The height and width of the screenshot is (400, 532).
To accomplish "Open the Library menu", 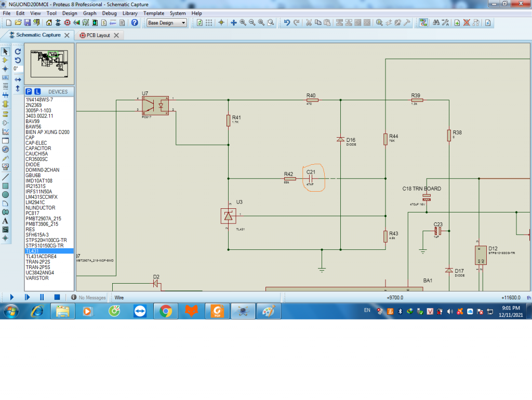I will tap(130, 13).
